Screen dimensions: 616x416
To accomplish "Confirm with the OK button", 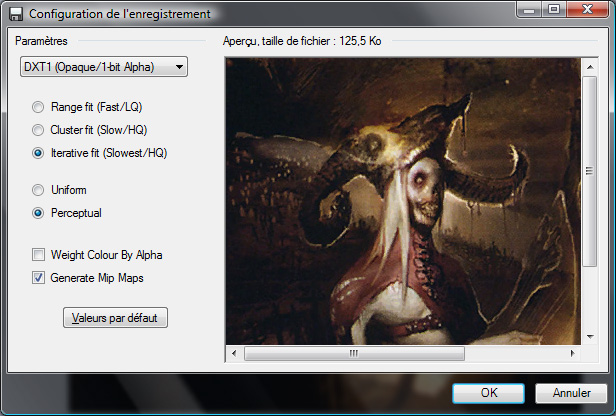I will coord(489,392).
